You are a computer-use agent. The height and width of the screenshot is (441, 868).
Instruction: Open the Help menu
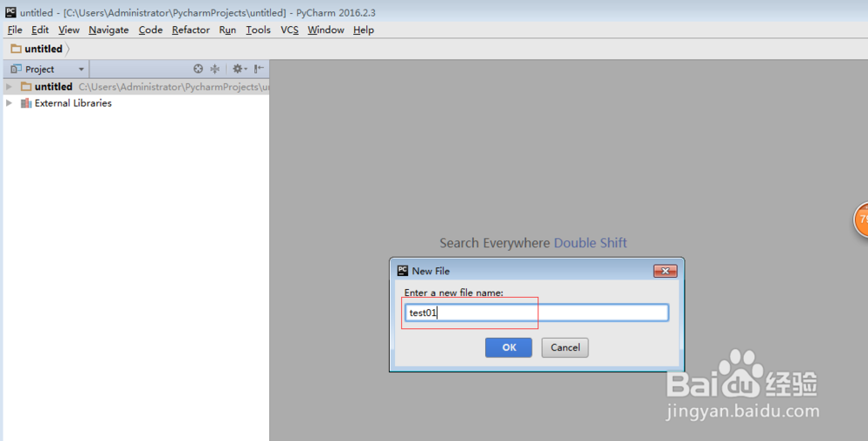(x=364, y=30)
